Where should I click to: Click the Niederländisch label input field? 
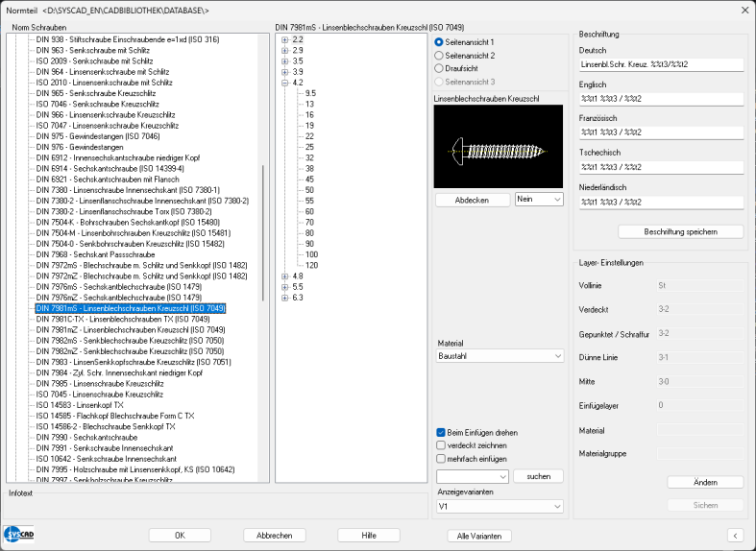click(x=661, y=202)
